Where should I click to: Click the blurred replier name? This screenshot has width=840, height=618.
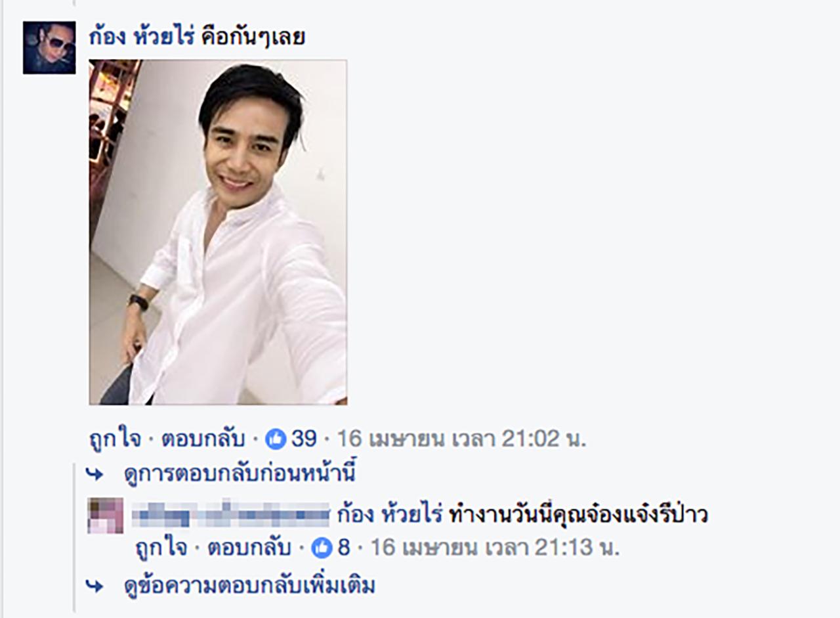point(230,514)
